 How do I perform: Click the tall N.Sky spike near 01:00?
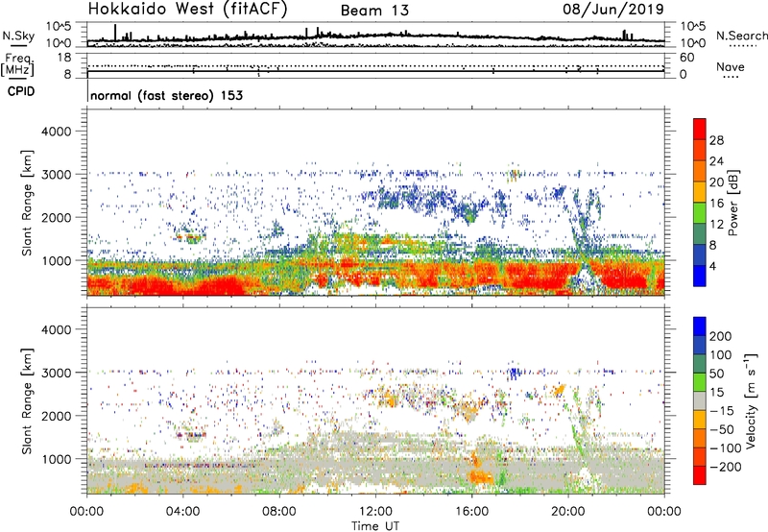pos(115,33)
